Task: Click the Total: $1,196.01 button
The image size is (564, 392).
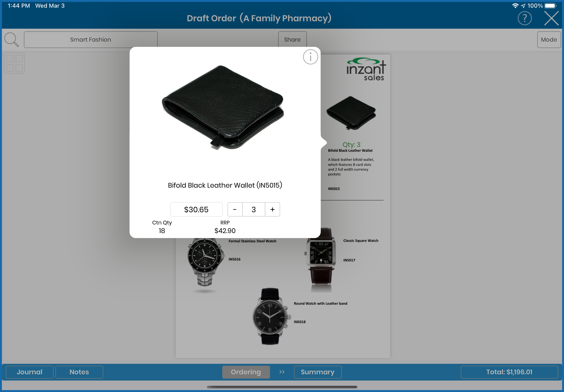Action: pos(509,372)
